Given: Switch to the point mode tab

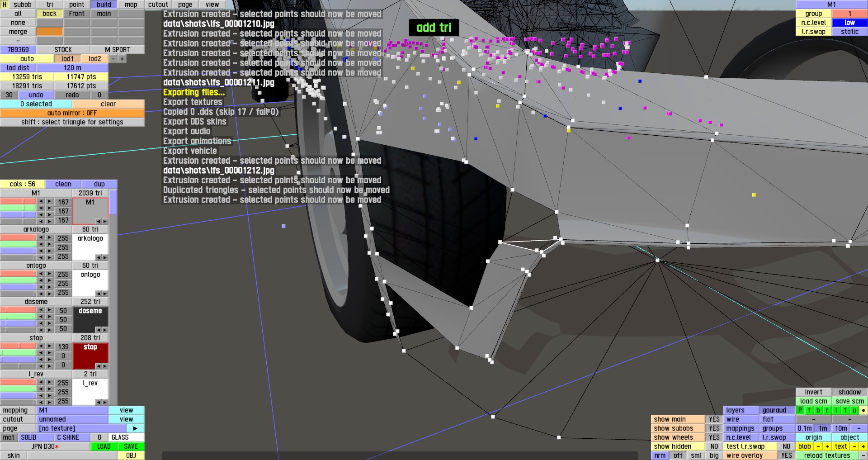Looking at the screenshot, I should 77,5.
